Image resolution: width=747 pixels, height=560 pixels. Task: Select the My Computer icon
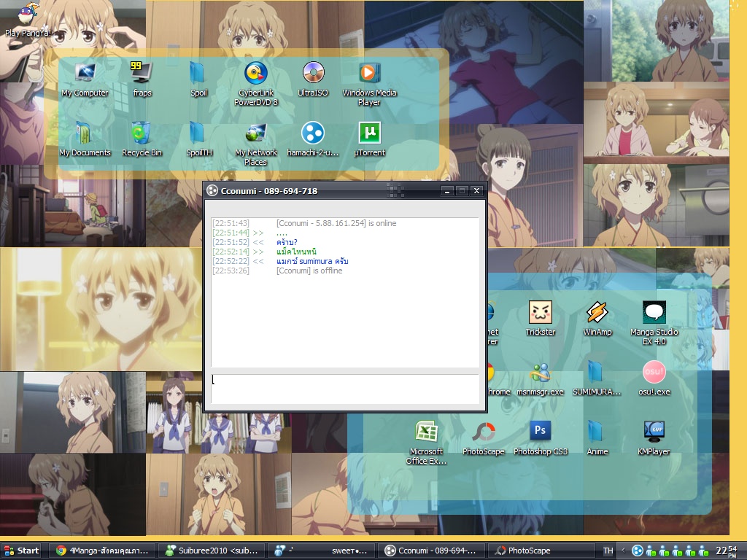[85, 79]
